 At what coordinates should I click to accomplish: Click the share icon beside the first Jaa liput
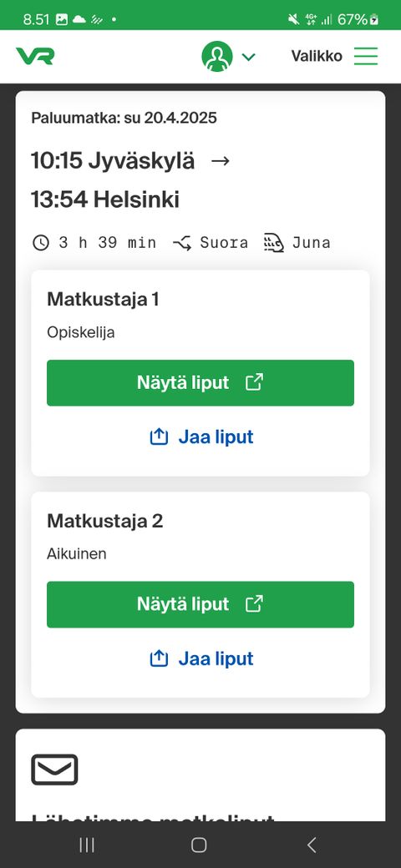click(159, 437)
